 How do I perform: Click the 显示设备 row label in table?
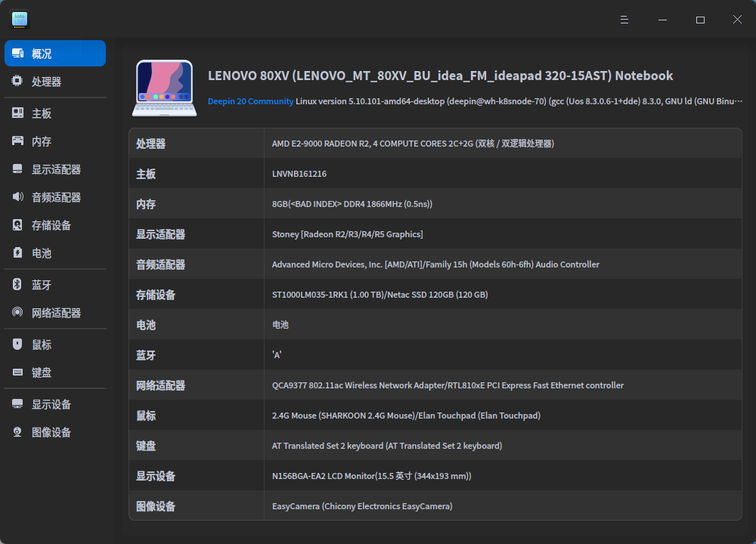point(155,477)
